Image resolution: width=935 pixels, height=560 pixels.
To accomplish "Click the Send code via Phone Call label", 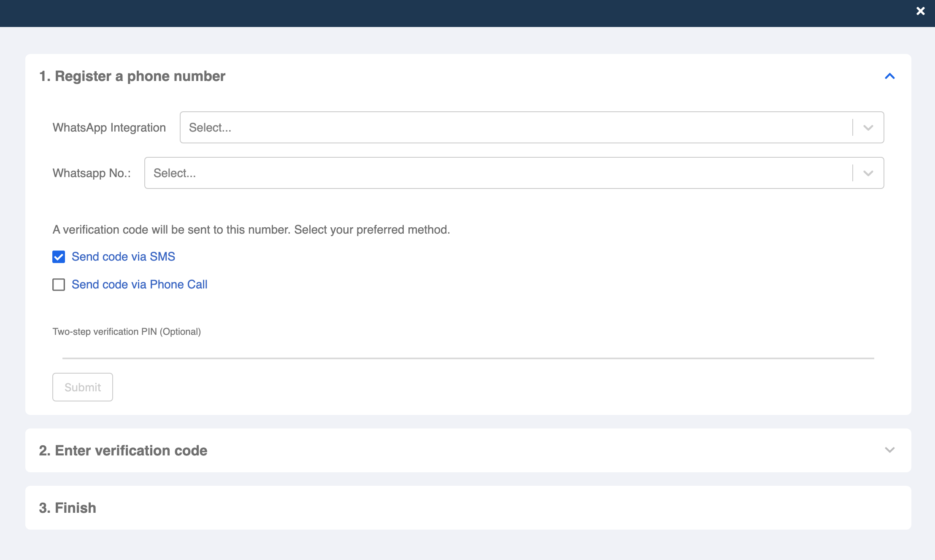I will point(139,284).
